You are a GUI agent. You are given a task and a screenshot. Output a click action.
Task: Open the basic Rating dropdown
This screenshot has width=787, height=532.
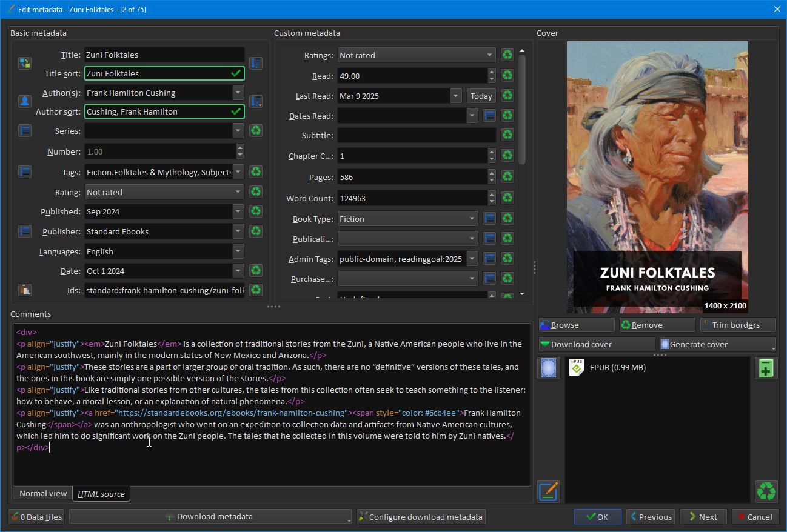pyautogui.click(x=238, y=192)
